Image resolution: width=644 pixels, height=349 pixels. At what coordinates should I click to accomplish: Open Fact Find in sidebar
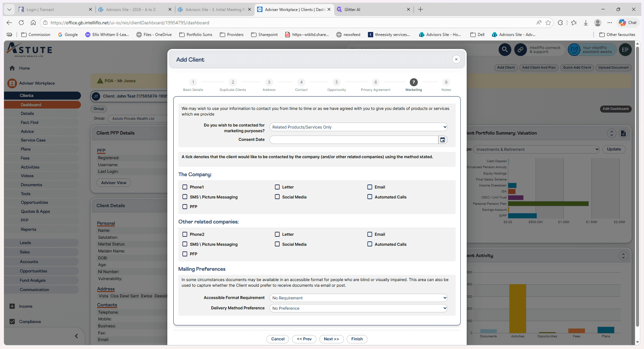(x=30, y=123)
